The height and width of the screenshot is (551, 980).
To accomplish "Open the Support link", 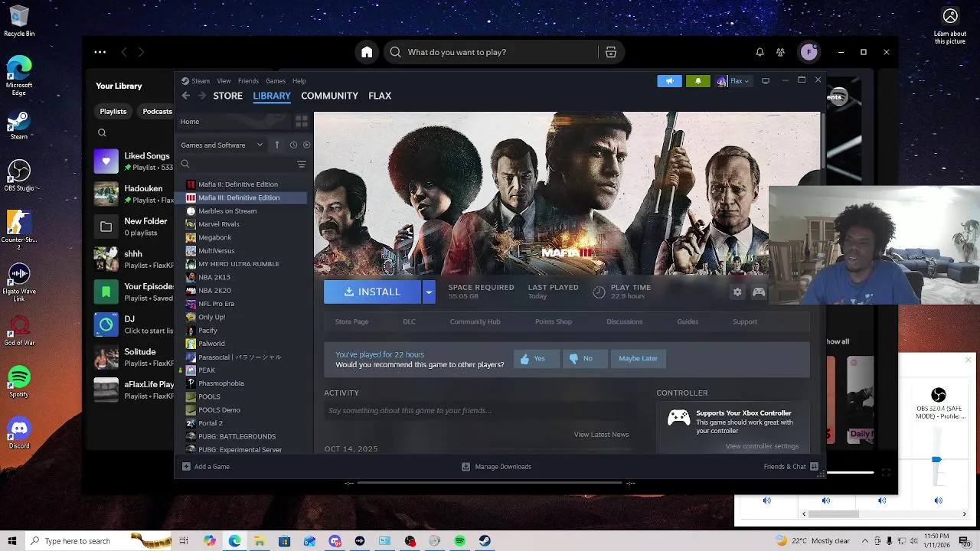I will click(745, 321).
